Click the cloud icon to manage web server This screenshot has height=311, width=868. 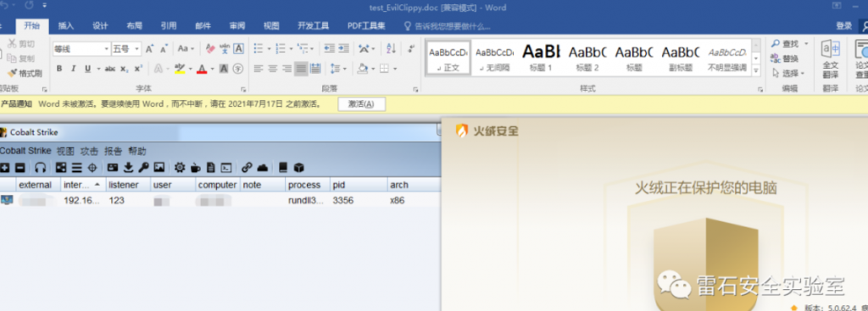pos(263,167)
